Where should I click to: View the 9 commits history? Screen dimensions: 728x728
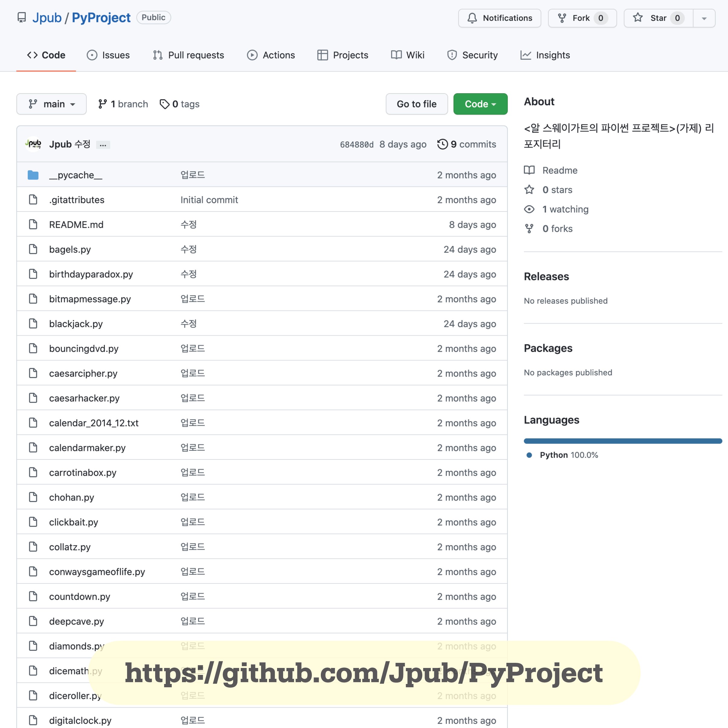point(466,144)
